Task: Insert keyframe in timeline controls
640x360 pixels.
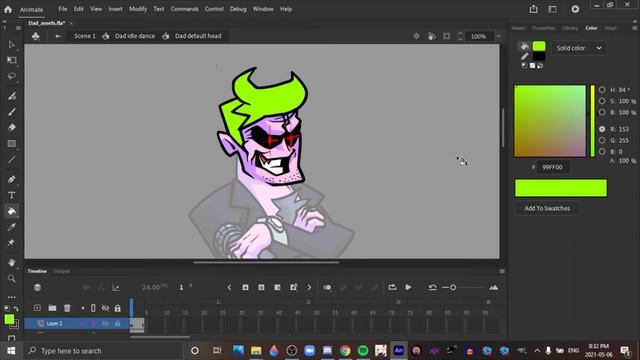Action: (x=245, y=287)
